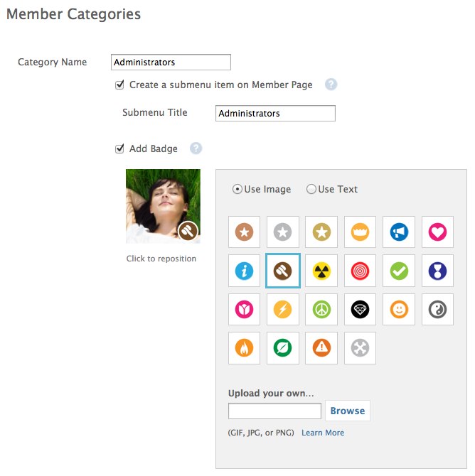Click the Category Name input field
Viewport: 475px width, 476px height.
click(171, 63)
